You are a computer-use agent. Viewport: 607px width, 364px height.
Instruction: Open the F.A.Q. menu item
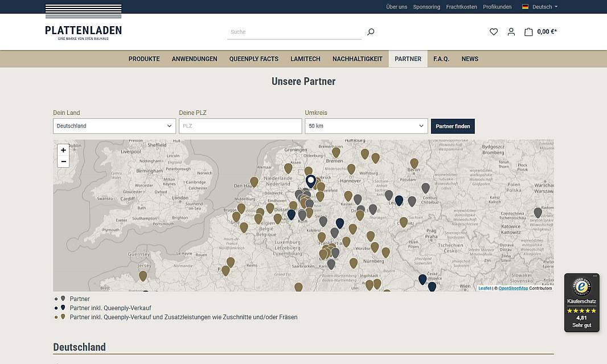pos(441,59)
